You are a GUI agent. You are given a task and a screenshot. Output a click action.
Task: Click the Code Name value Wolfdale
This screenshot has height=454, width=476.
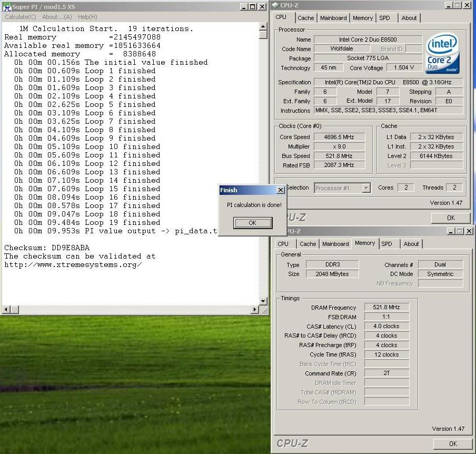342,48
